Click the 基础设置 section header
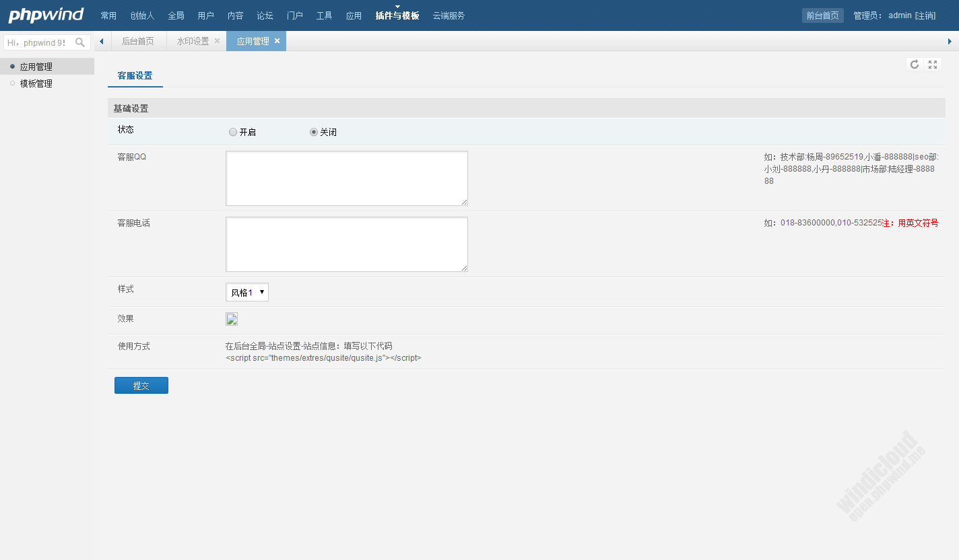Screen dimensions: 959x560 click(x=527, y=108)
